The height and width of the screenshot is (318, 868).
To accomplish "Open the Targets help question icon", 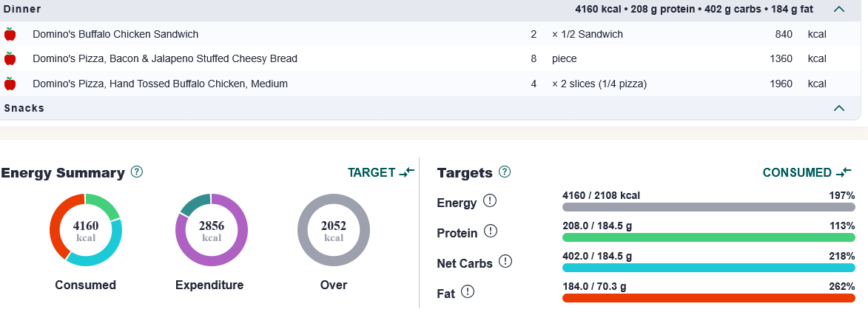I will 505,172.
